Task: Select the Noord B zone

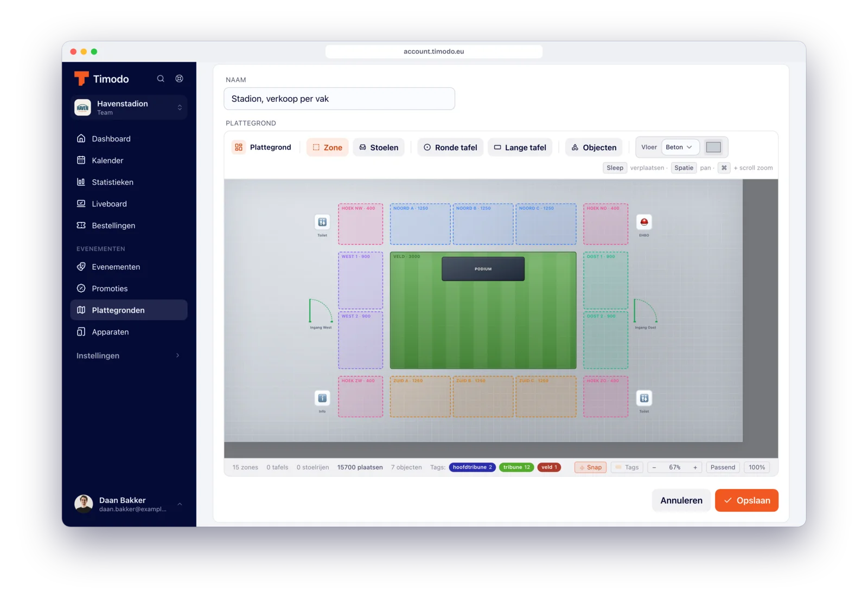Action: [483, 224]
